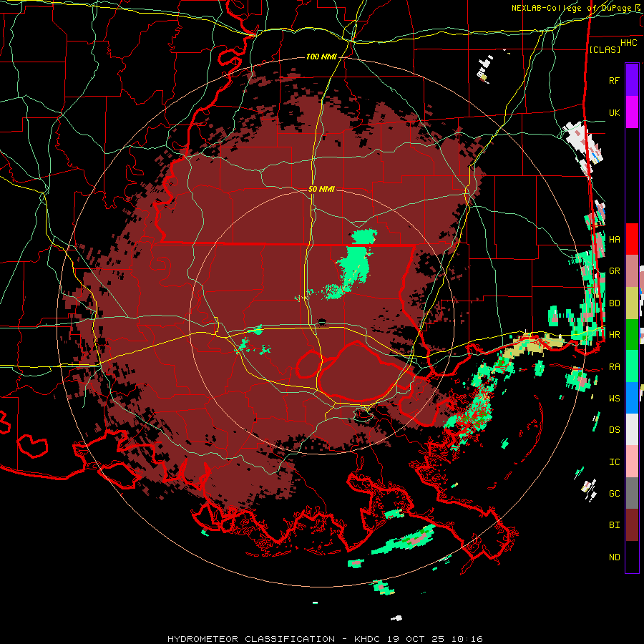Click the HR dark green legend swatch
This screenshot has height=644, width=644.
(x=632, y=335)
